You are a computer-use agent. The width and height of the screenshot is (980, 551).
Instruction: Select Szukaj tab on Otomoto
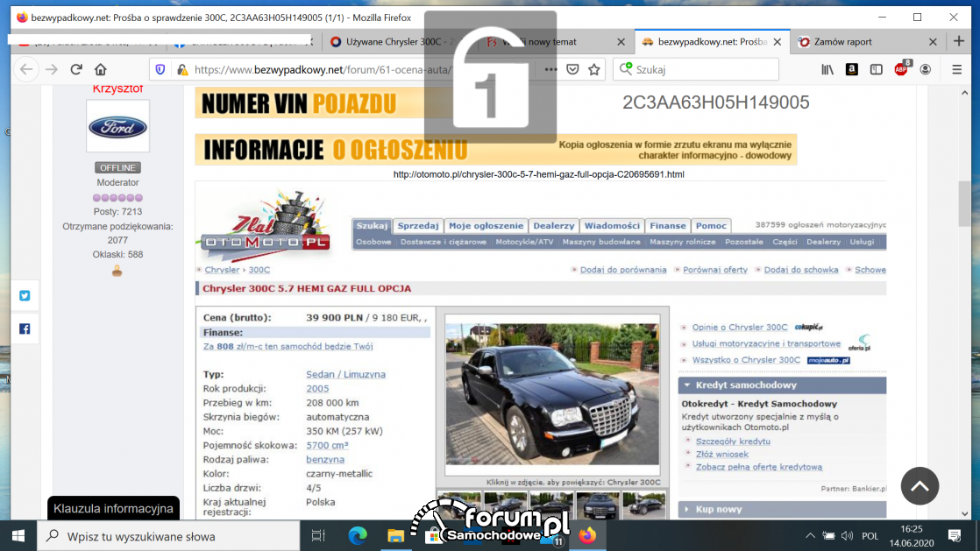[x=372, y=225]
